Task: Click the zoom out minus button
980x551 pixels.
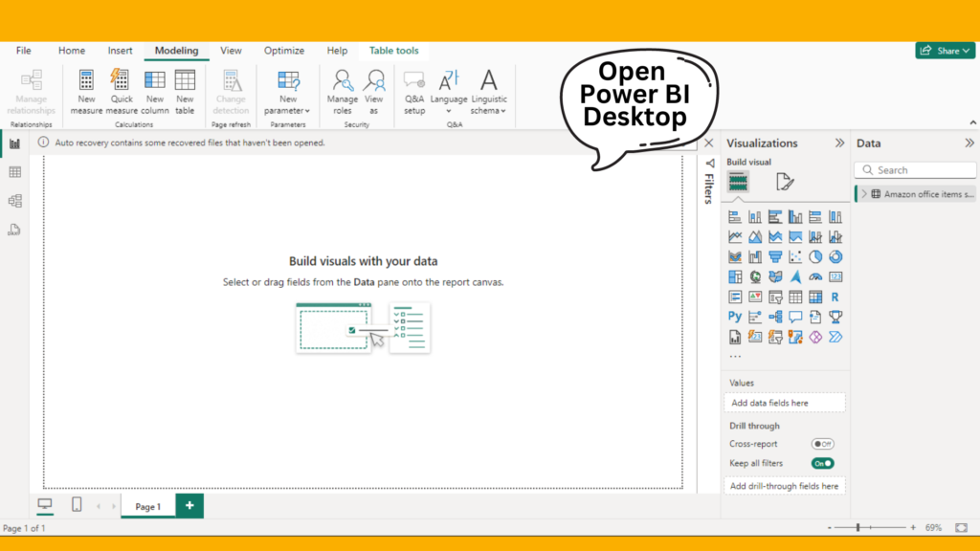Action: pos(830,528)
